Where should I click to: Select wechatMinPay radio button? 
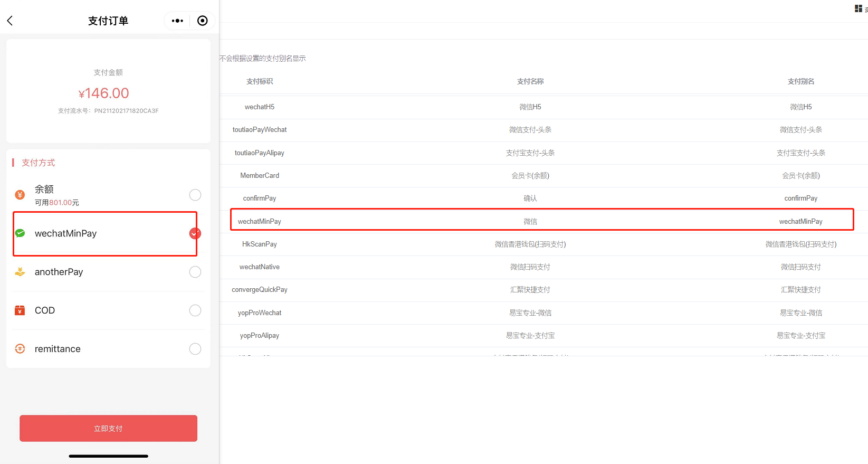[195, 233]
